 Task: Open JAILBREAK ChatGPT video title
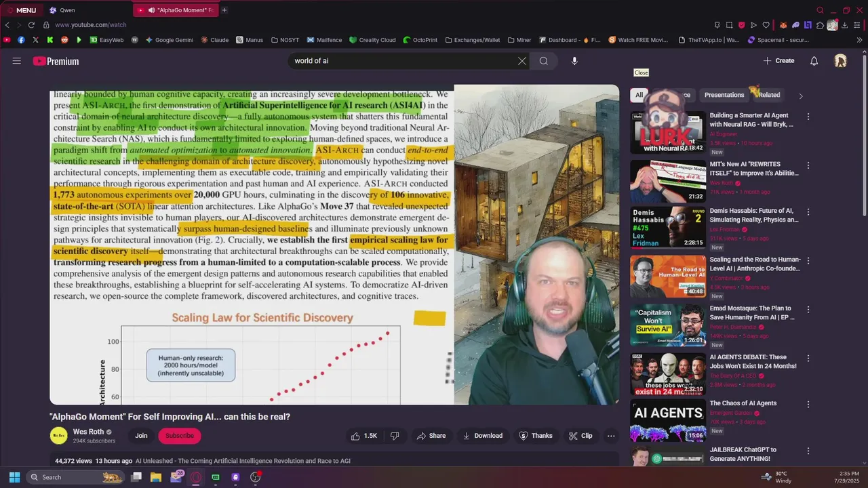(x=743, y=454)
